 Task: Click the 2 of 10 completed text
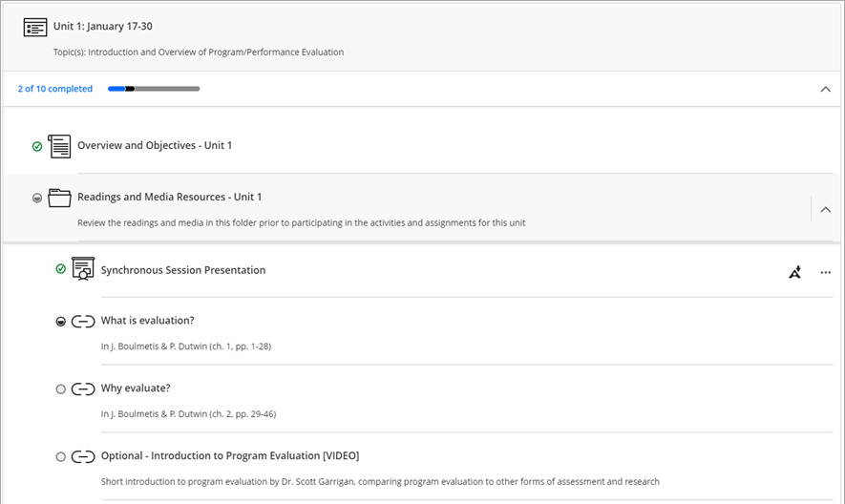[54, 89]
